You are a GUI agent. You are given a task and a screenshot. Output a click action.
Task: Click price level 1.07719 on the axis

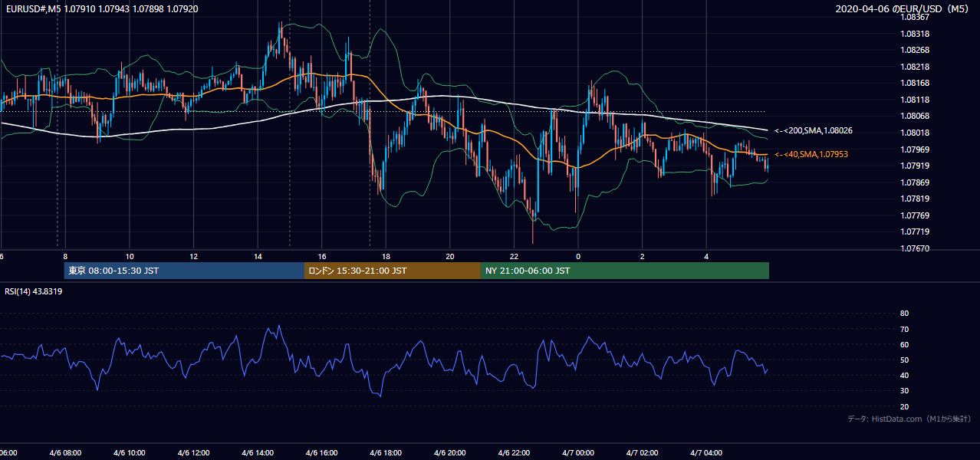pos(916,232)
